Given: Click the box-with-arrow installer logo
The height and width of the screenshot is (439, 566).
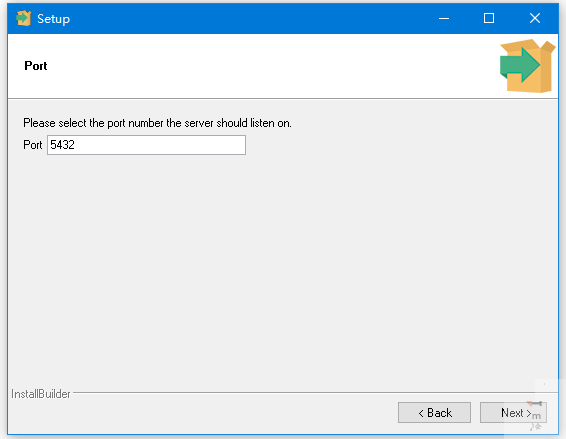Looking at the screenshot, I should click(x=527, y=66).
